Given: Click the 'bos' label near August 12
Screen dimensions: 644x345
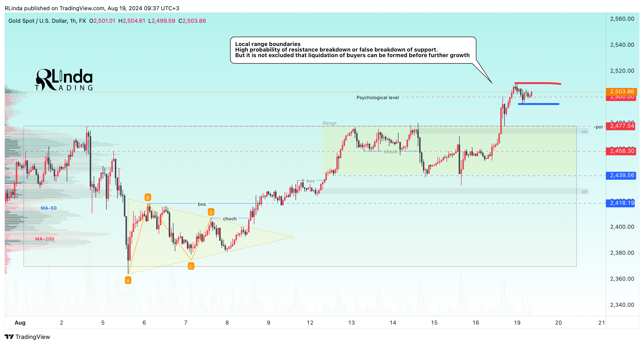Looking at the screenshot, I should point(311,181).
